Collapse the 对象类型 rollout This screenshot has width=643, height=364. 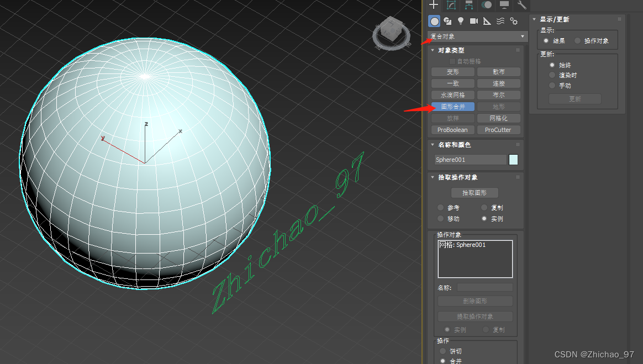[x=433, y=50]
